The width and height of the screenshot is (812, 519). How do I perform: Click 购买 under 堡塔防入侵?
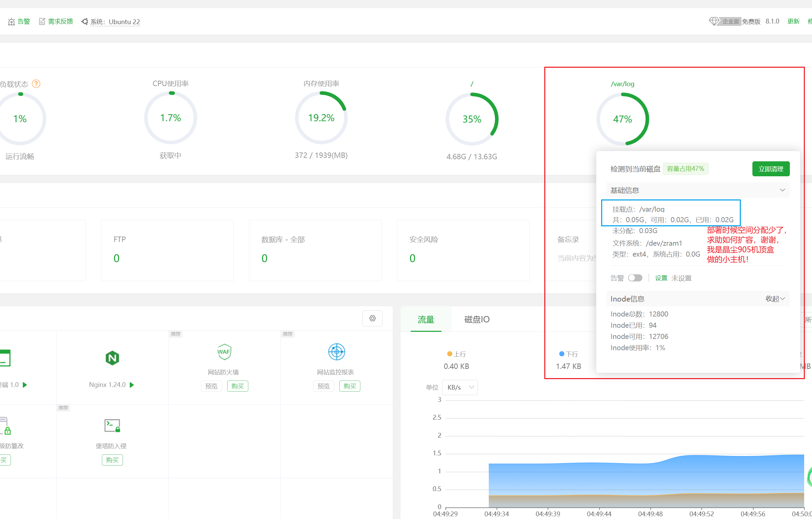[112, 460]
